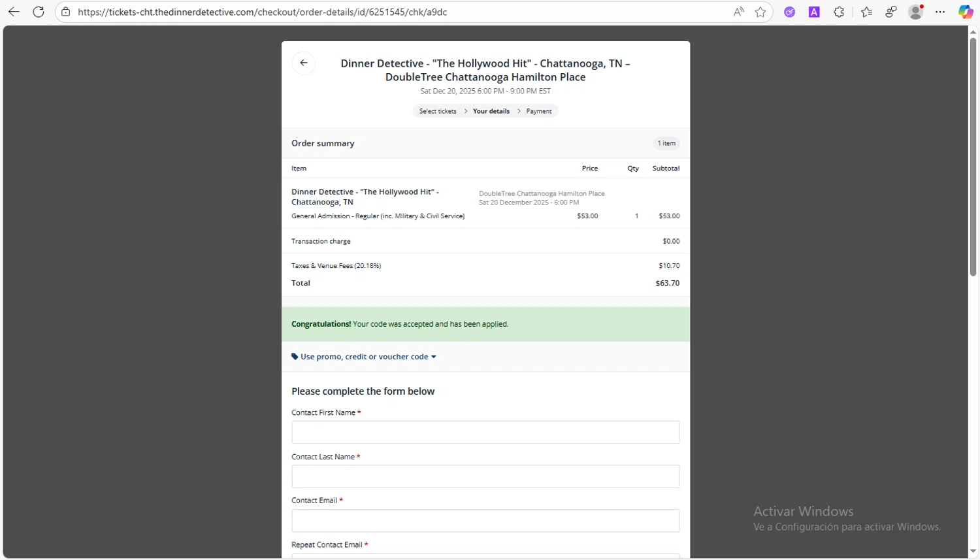The image size is (980, 560).
Task: Click the $0.00 transaction charge value
Action: [671, 241]
